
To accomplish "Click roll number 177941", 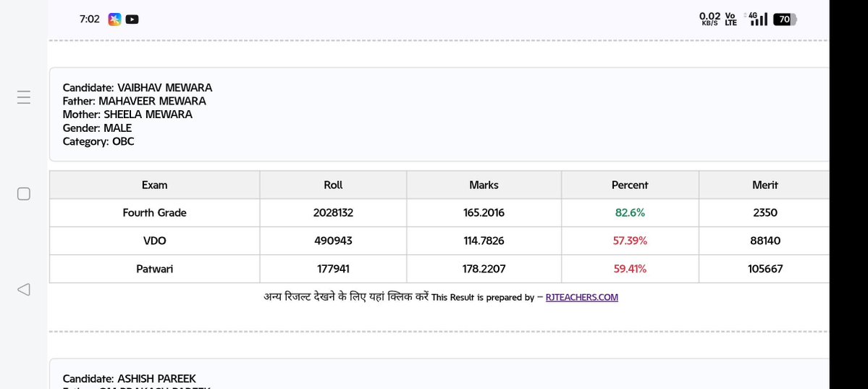I will tap(333, 269).
